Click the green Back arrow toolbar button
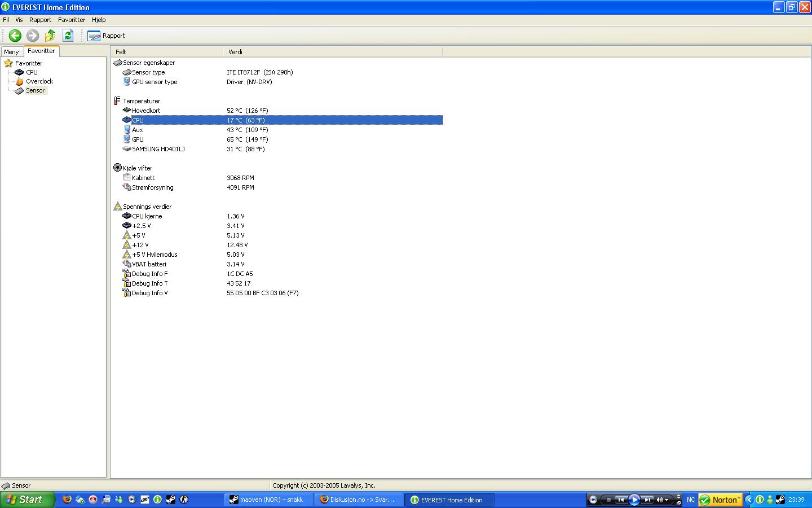The height and width of the screenshot is (508, 812). tap(15, 36)
